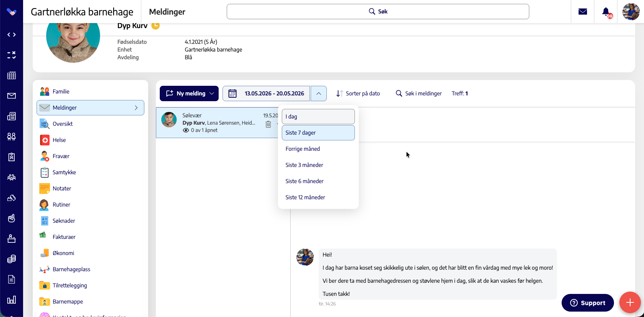
Task: Click the Support button
Action: tap(587, 303)
